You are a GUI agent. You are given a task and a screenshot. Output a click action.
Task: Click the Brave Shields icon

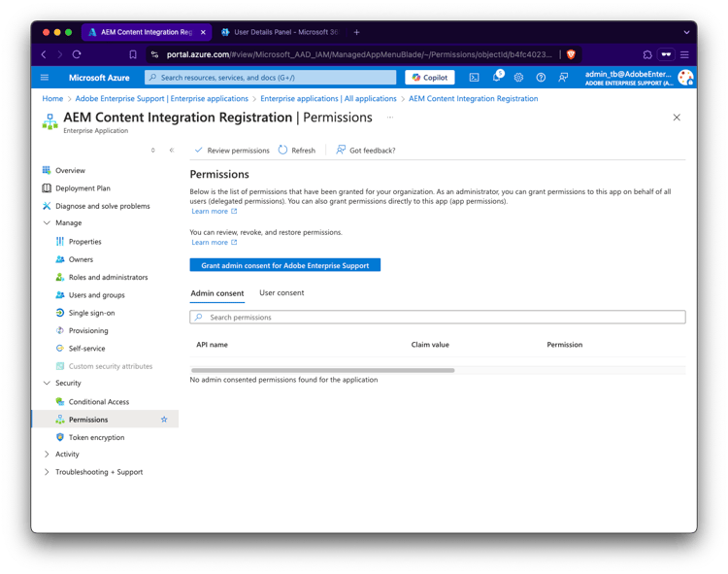tap(571, 54)
